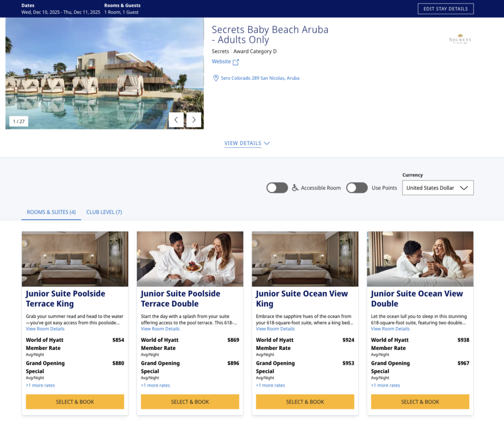
Task: Open the hotel Website link
Action: click(x=221, y=62)
